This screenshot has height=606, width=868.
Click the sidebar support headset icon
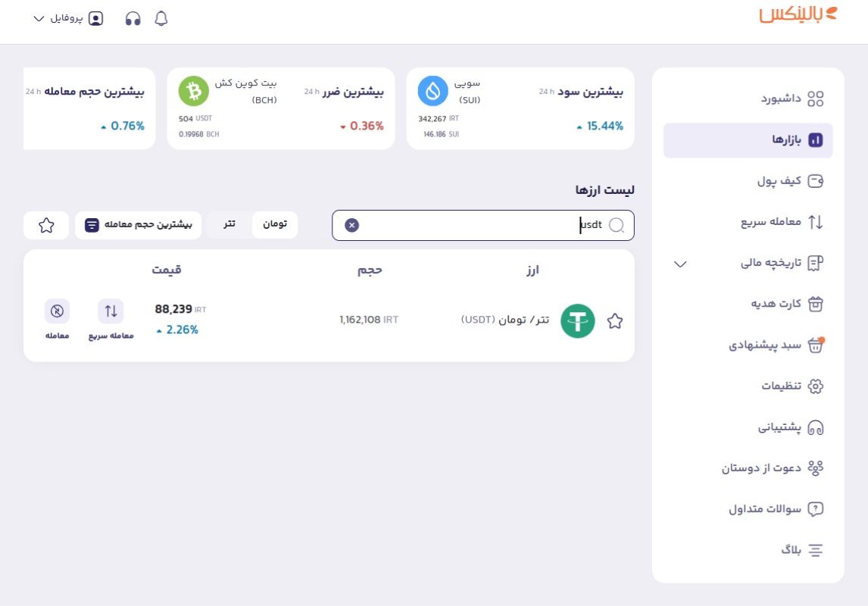tap(816, 428)
